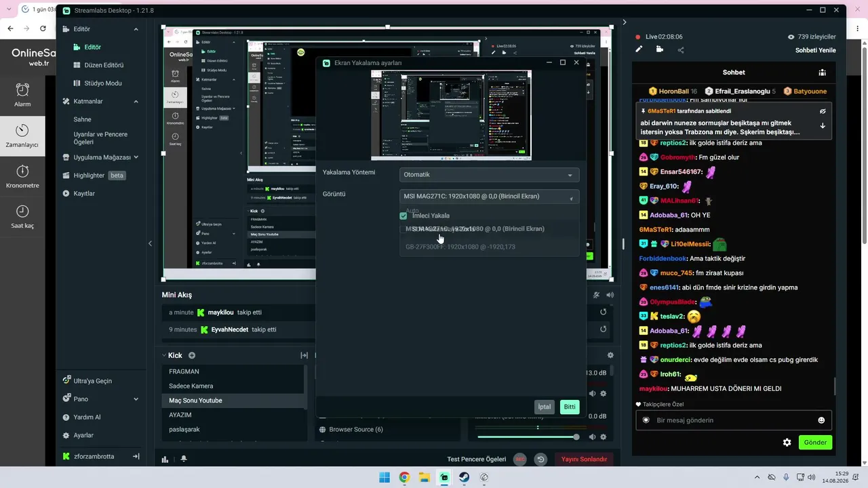Click the Bir mesaj gönderin input field

[x=732, y=420]
